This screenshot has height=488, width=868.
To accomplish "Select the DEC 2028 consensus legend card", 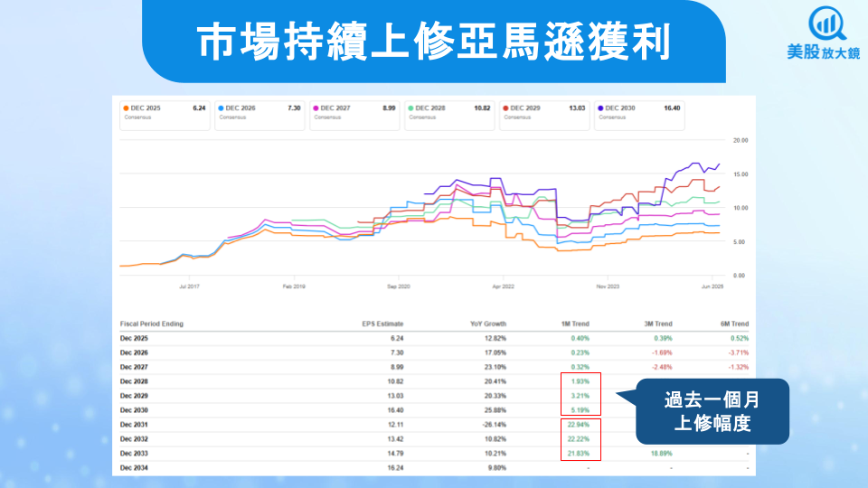I will [x=449, y=116].
